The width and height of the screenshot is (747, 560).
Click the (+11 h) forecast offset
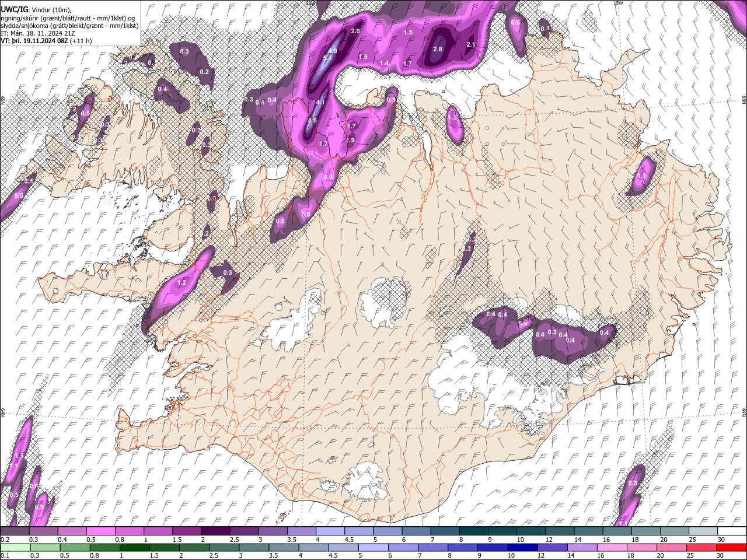80,41
